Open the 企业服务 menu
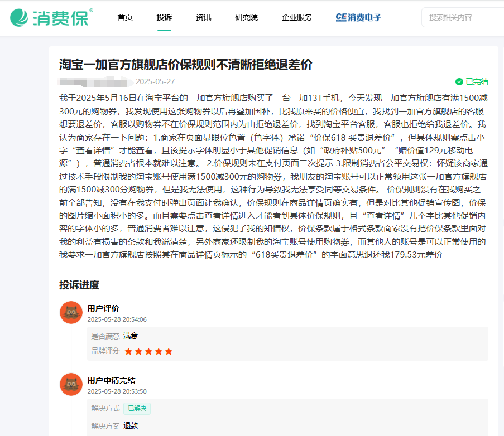Screen dimensions: 504x436 click(x=297, y=17)
